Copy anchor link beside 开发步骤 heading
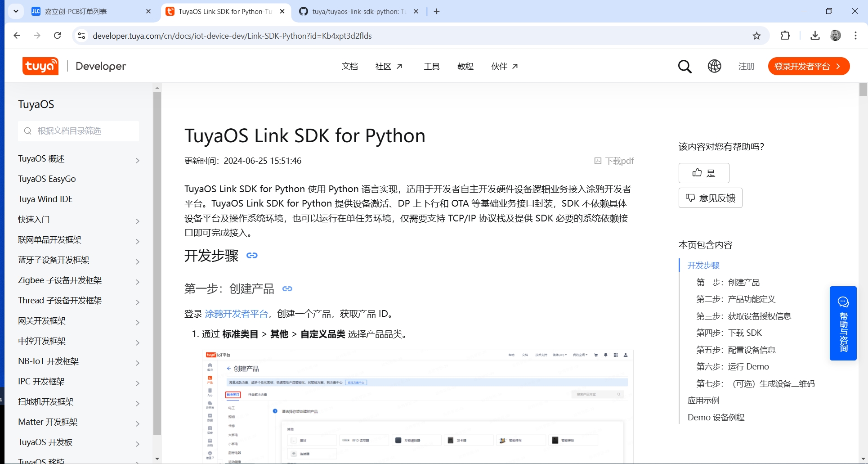This screenshot has width=868, height=464. [x=252, y=256]
